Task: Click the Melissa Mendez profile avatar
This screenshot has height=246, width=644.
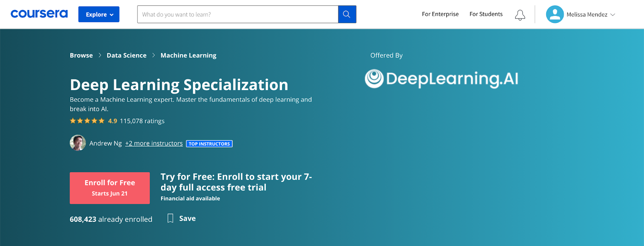Action: pos(555,14)
